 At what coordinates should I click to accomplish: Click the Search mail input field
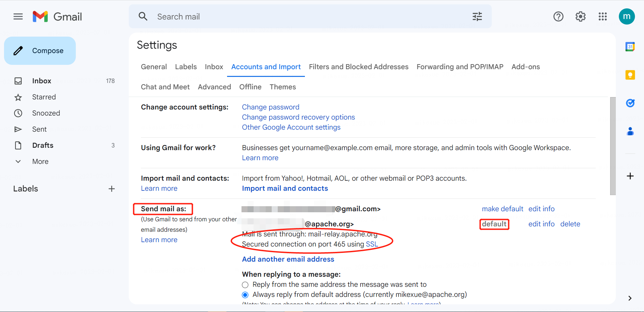click(x=302, y=16)
